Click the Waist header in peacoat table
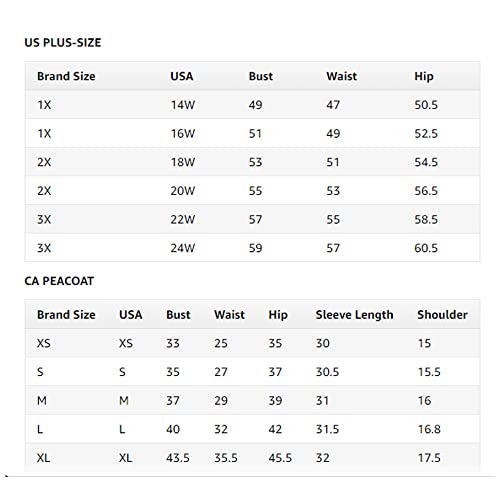The height and width of the screenshot is (500, 500). [x=229, y=315]
